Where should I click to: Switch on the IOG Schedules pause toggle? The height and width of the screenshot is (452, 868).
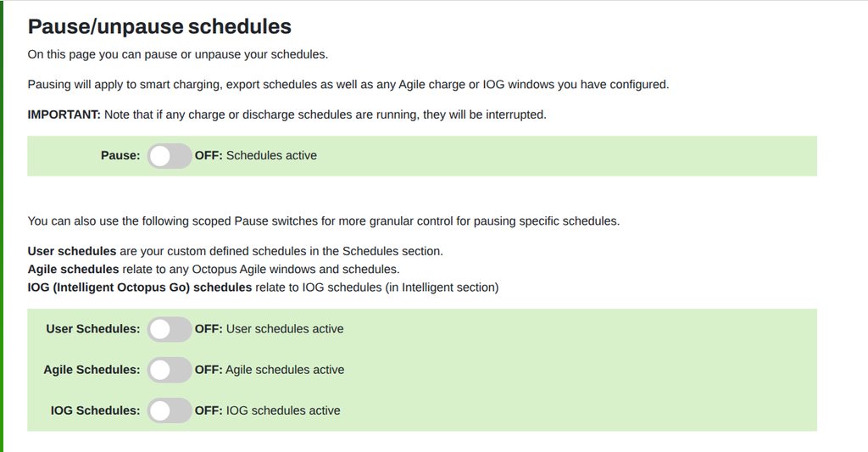[x=170, y=410]
